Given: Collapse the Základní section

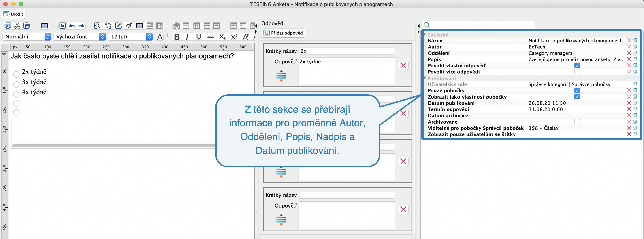Looking at the screenshot, I should coord(425,34).
